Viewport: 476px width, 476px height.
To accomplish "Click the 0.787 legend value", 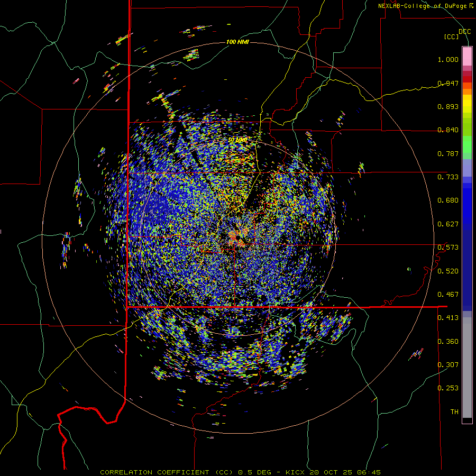I will pos(448,153).
